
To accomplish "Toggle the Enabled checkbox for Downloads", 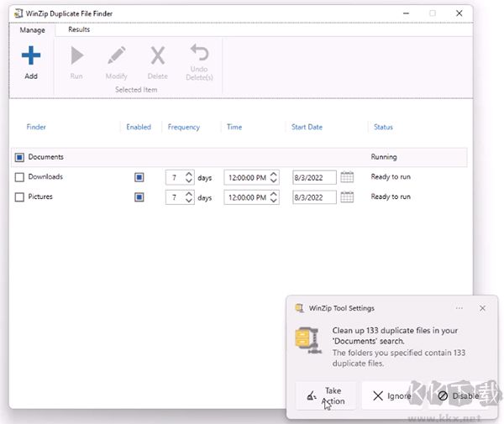I will [139, 177].
